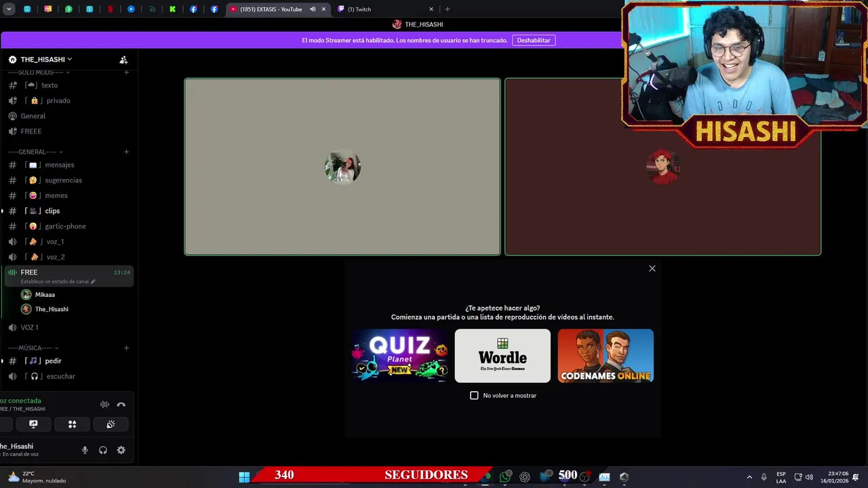Click the Deshabilitar streamer mode button

tap(534, 40)
